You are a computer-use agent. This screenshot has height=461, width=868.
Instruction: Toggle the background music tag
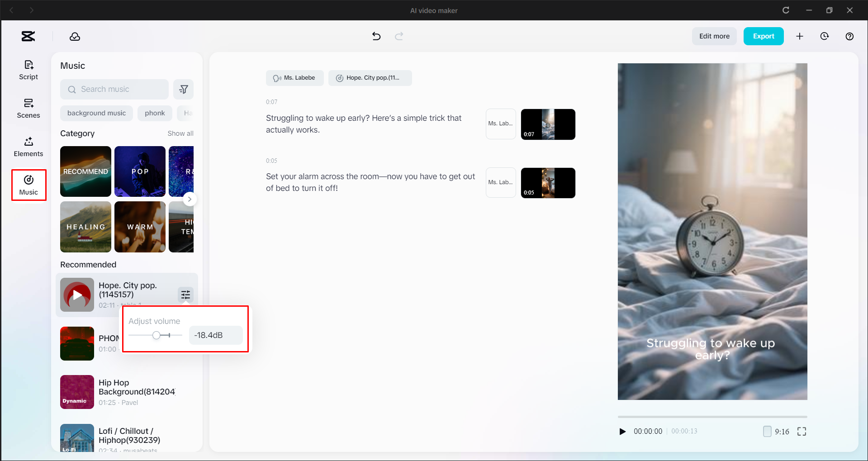pos(96,113)
